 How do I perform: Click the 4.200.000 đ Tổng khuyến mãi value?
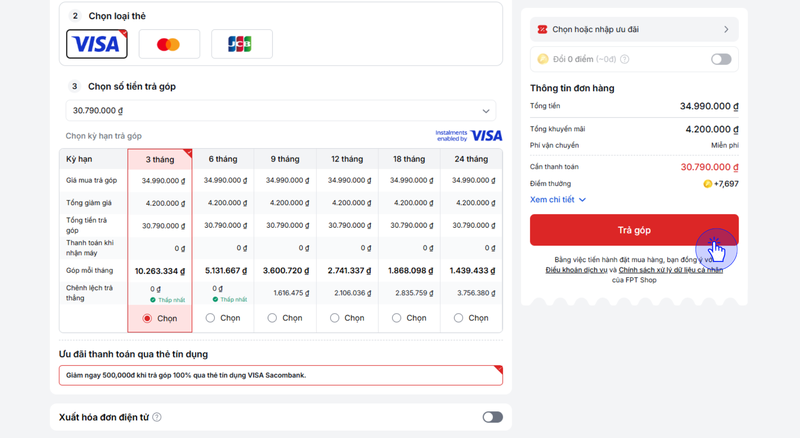[x=712, y=129]
